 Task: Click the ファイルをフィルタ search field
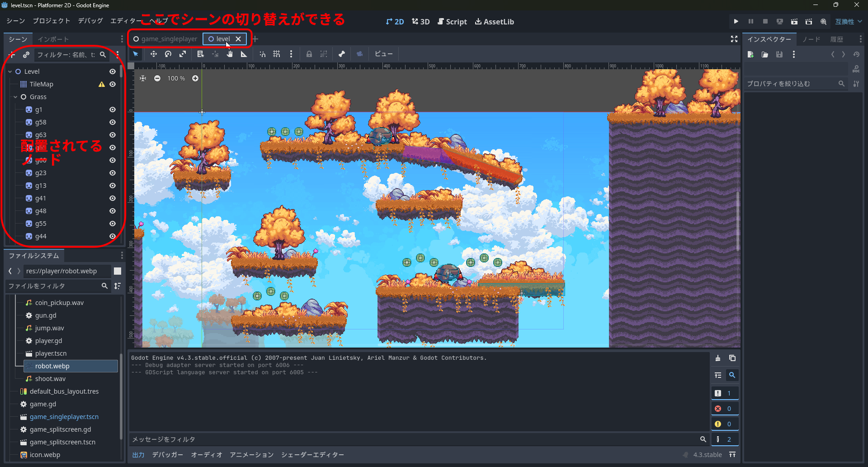pyautogui.click(x=58, y=286)
